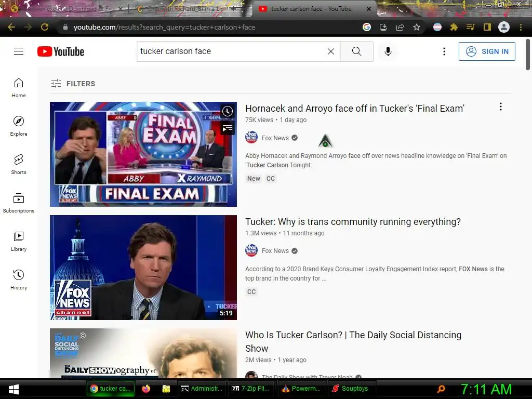The image size is (532, 399).
Task: Add Final Exam video to Watch Later
Action: (x=228, y=111)
